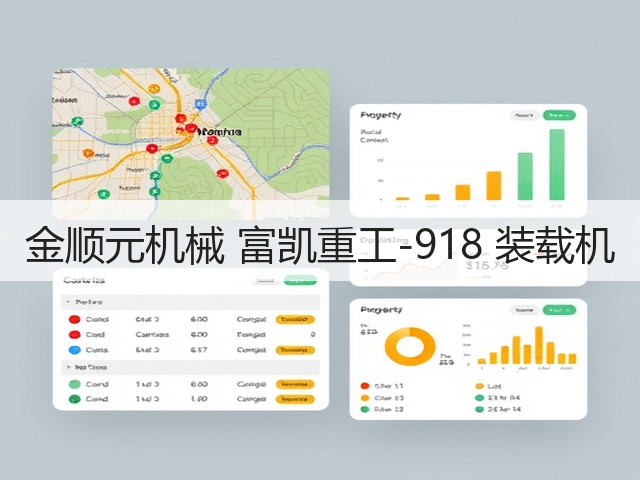Select the shorter green bar in the top chart
This screenshot has height=480, width=640.
pos(525,176)
